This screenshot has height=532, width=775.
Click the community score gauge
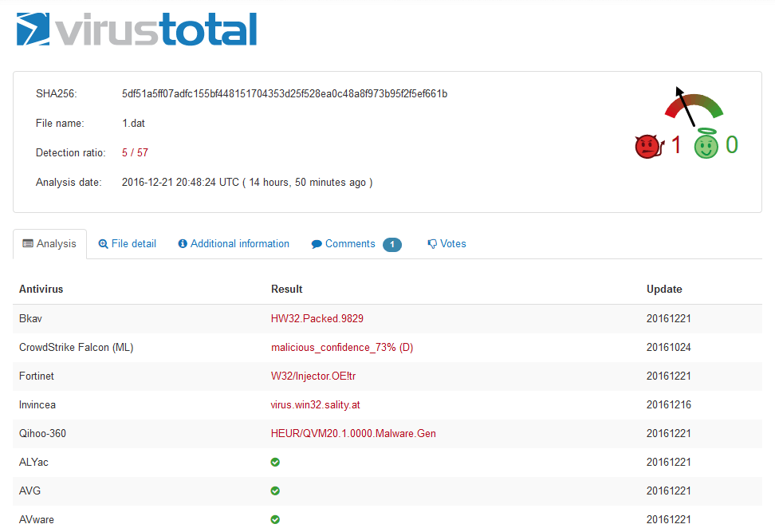[x=694, y=106]
